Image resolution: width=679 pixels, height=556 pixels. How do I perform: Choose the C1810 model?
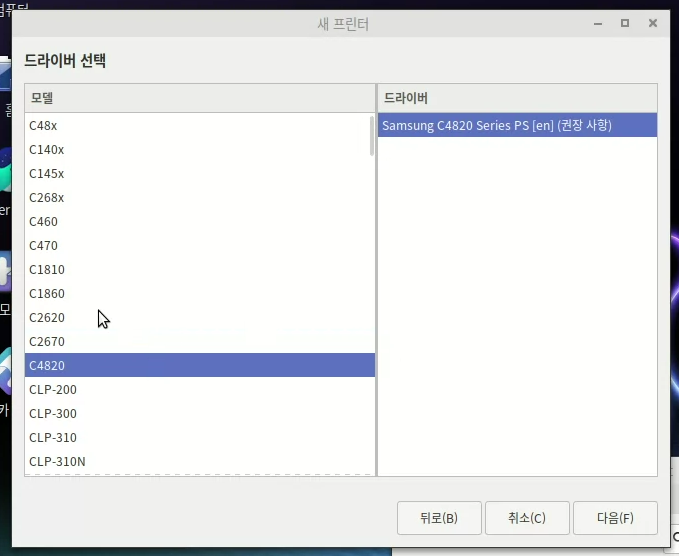pos(200,269)
